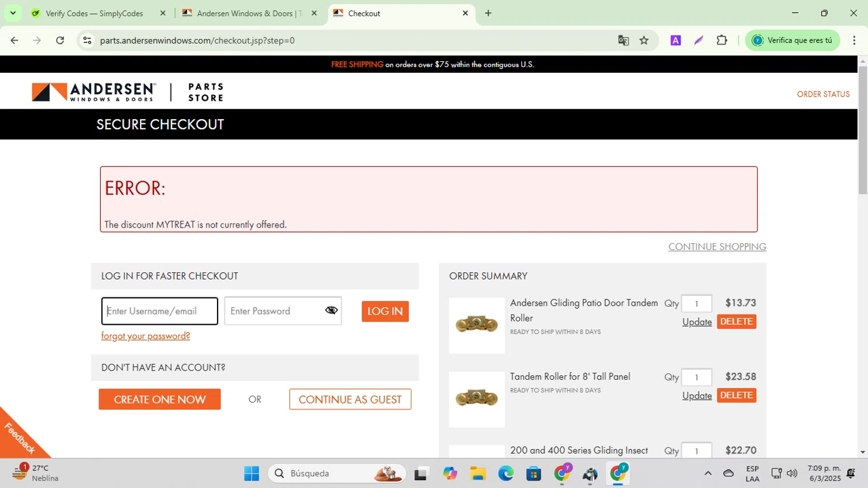Viewport: 868px width, 488px height.
Task: Open weather widget showing 27°C Neblina
Action: 35,473
